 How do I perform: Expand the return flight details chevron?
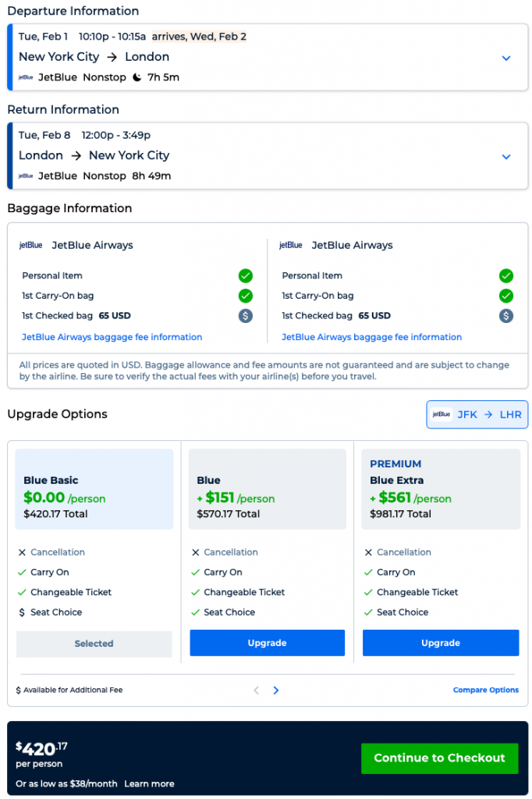pyautogui.click(x=506, y=157)
